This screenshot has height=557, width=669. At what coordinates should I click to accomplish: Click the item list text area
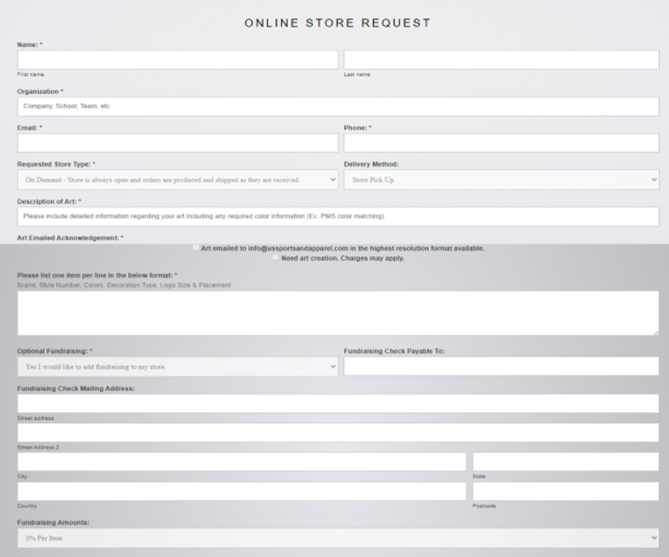click(x=338, y=313)
